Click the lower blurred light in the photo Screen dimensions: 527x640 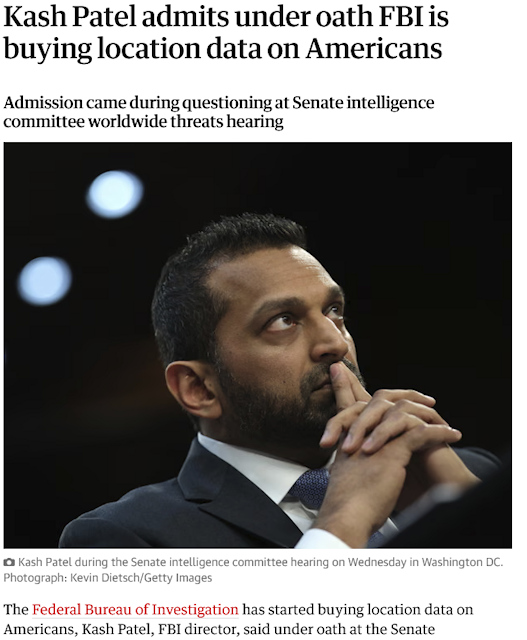pos(44,280)
